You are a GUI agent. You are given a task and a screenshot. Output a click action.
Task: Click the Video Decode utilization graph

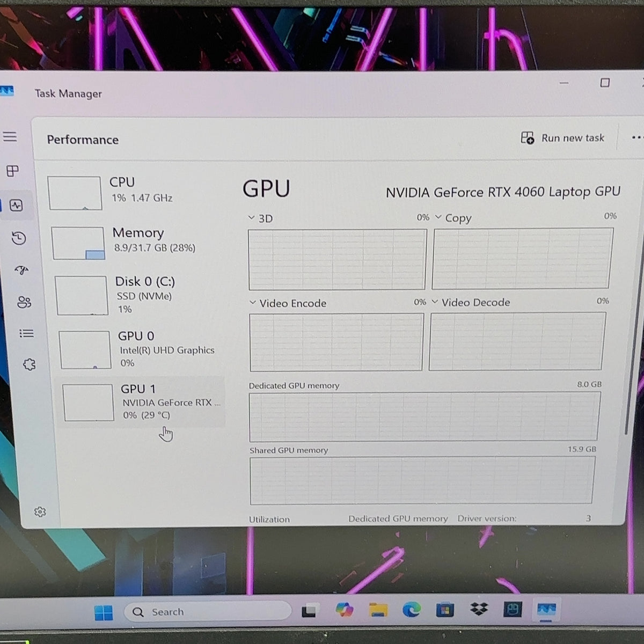516,341
